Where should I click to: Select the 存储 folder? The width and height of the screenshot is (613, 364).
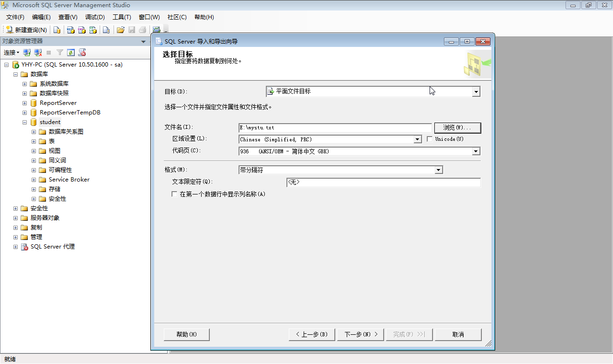[x=54, y=189]
